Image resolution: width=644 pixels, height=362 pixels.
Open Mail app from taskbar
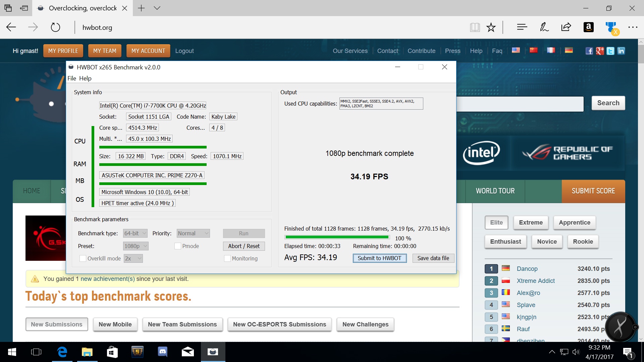point(188,352)
